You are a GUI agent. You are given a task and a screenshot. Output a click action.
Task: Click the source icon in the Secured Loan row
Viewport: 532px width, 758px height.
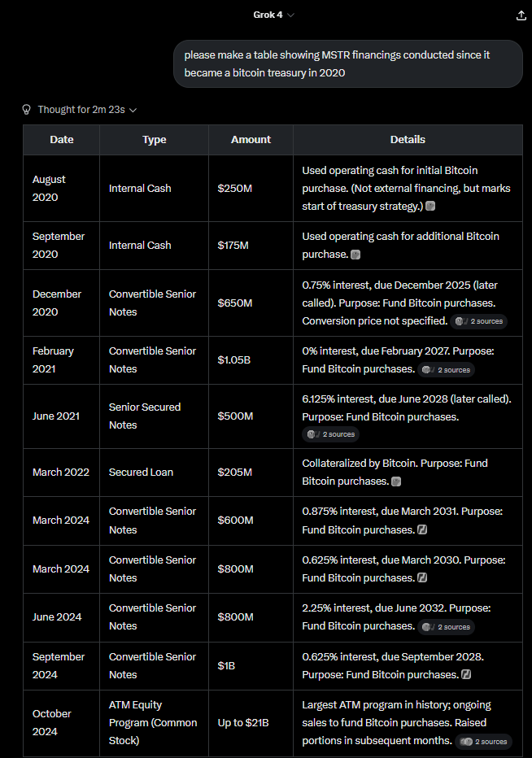point(396,481)
